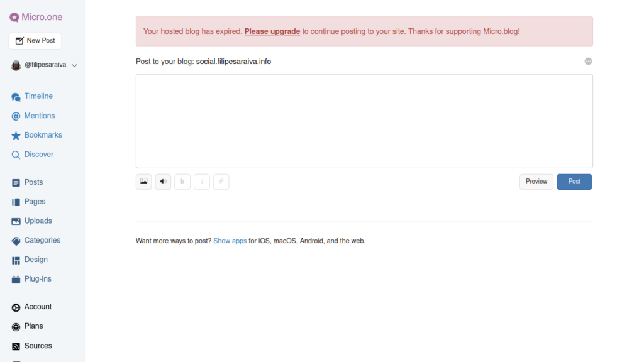Insert a link using the link icon

click(221, 182)
